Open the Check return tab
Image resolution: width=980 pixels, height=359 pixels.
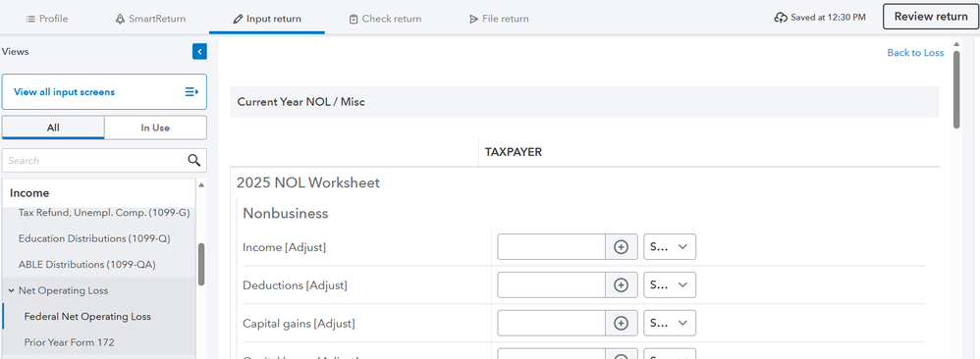click(x=385, y=19)
